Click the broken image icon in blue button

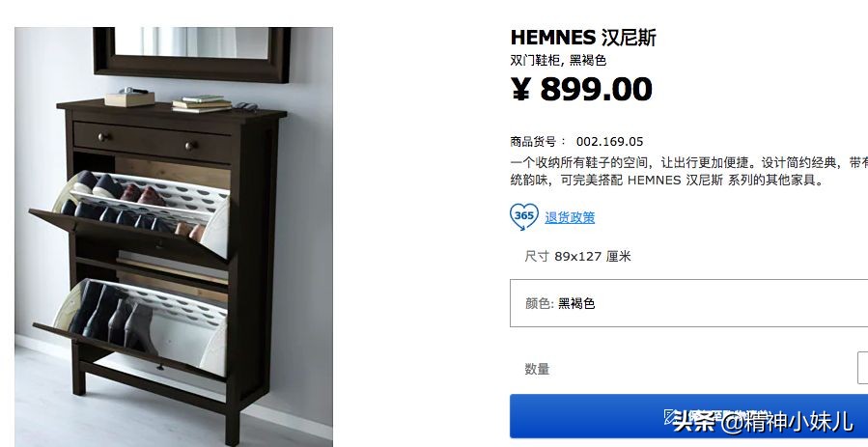(x=670, y=416)
